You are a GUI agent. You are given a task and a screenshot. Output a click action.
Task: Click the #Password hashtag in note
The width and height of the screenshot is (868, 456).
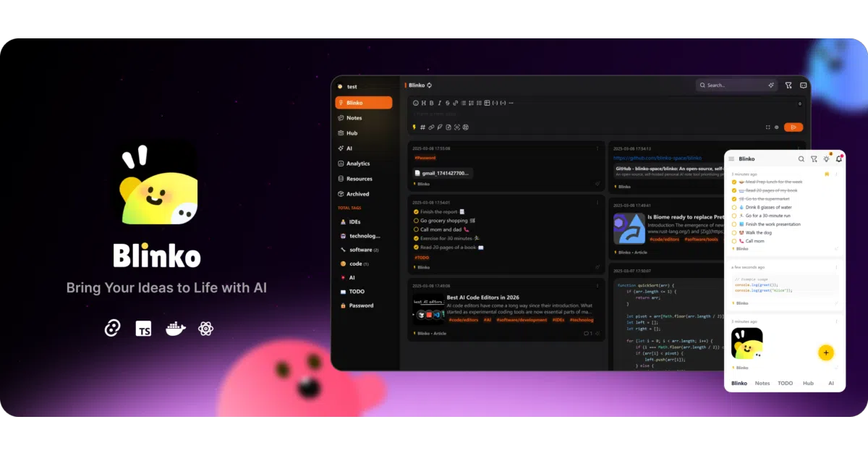[x=425, y=158]
